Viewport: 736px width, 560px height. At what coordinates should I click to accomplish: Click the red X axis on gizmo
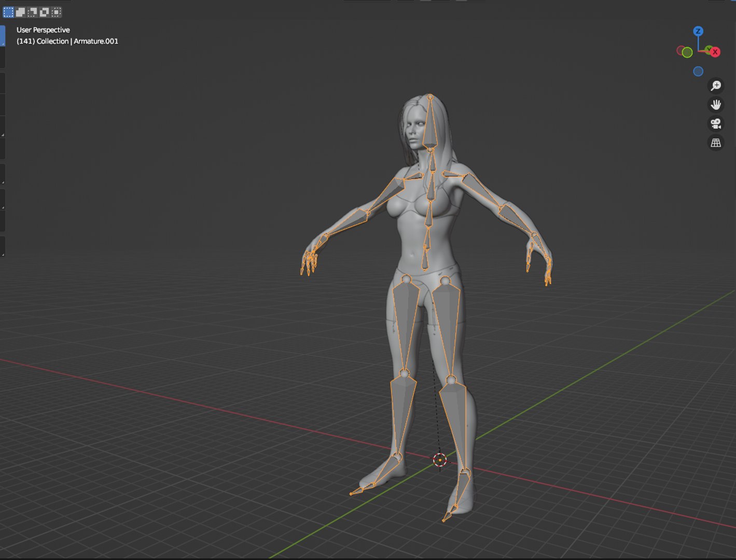coord(715,52)
